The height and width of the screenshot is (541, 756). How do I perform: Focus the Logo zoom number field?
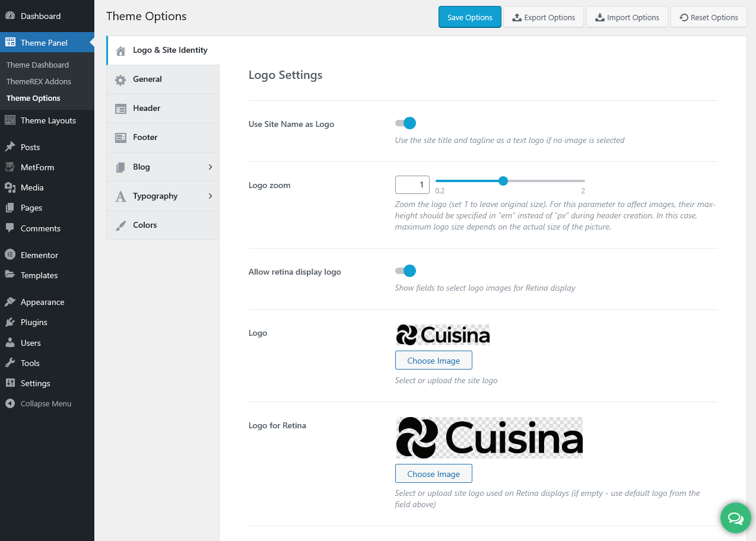coord(412,184)
